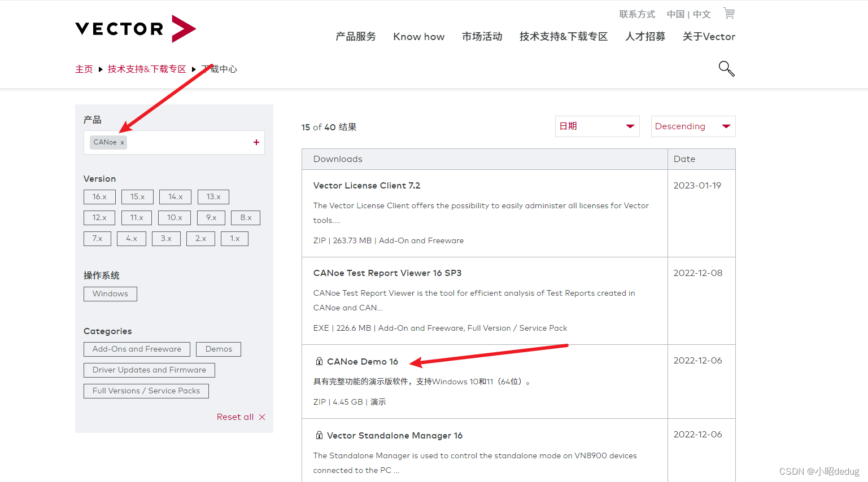Click the Downloads column header
Image resolution: width=868 pixels, height=482 pixels.
tap(338, 159)
